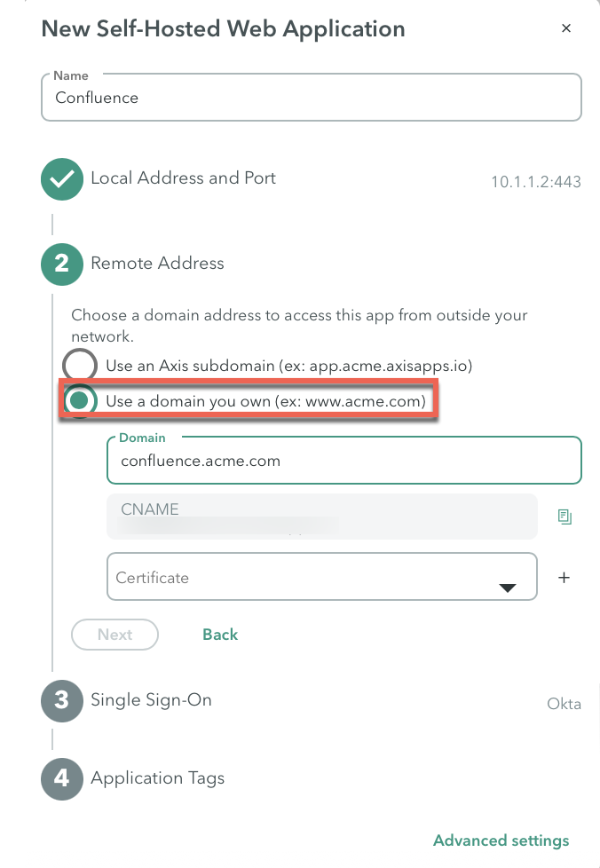Click the Next button
The image size is (600, 868).
114,635
